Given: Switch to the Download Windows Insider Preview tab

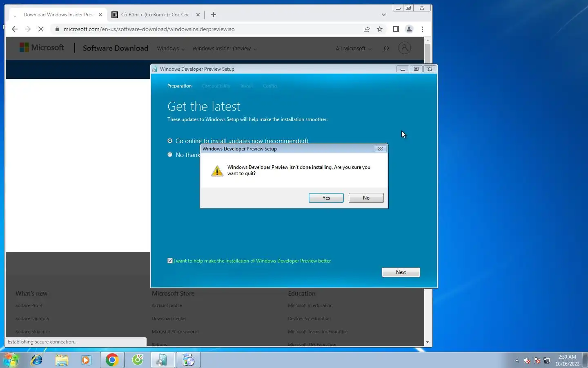Looking at the screenshot, I should 57,15.
